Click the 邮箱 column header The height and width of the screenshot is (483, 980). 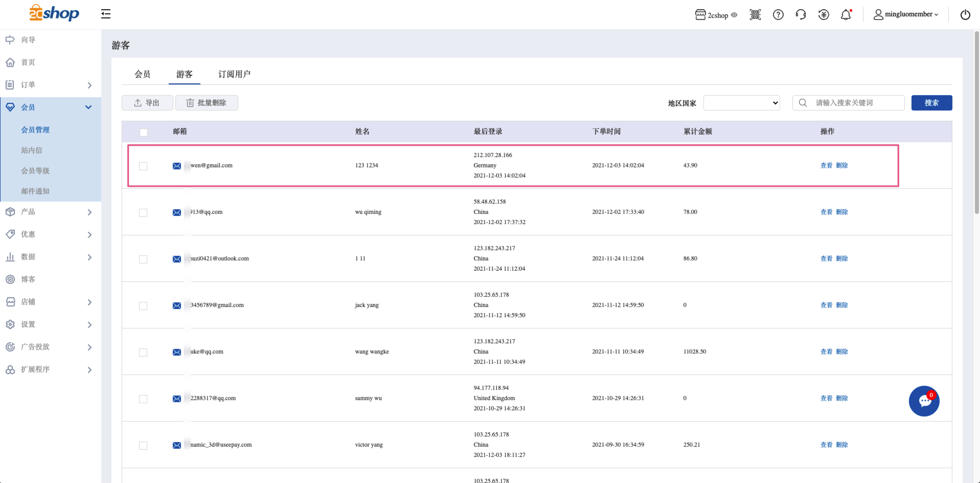180,131
